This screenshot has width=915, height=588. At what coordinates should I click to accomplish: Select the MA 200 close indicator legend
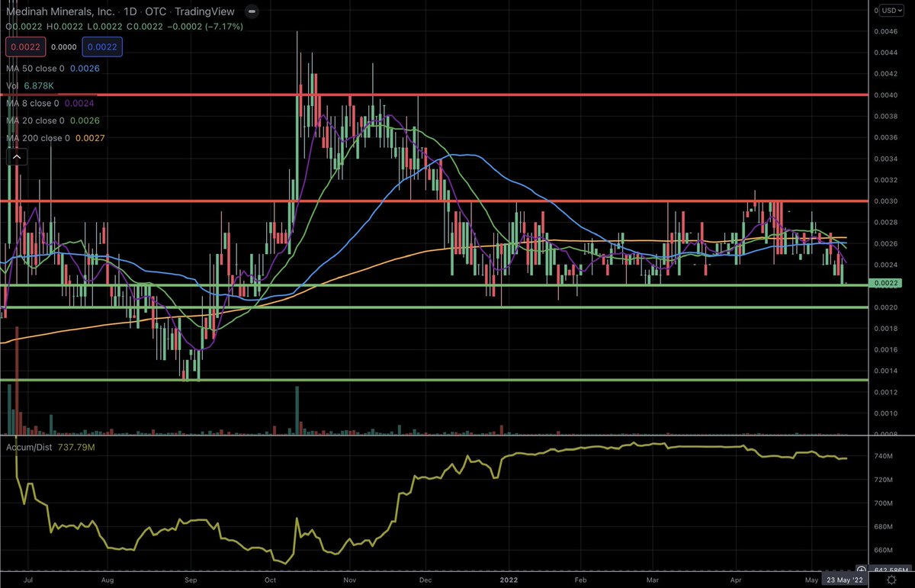(x=56, y=138)
